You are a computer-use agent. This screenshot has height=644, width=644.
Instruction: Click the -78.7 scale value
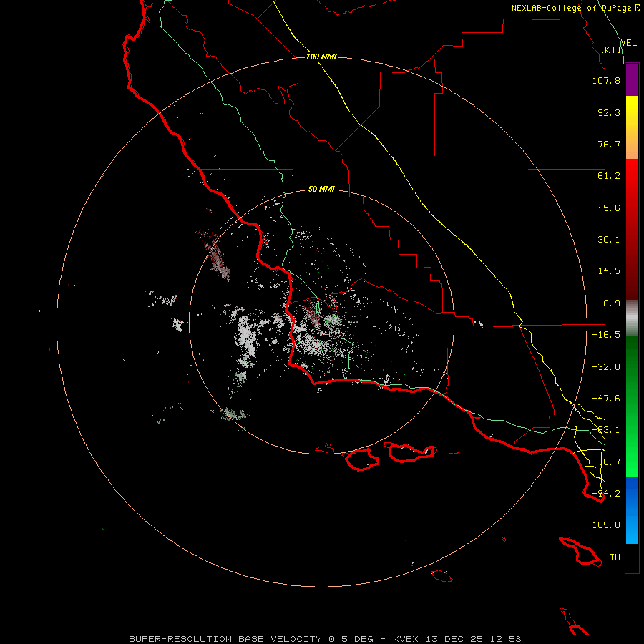click(x=606, y=462)
